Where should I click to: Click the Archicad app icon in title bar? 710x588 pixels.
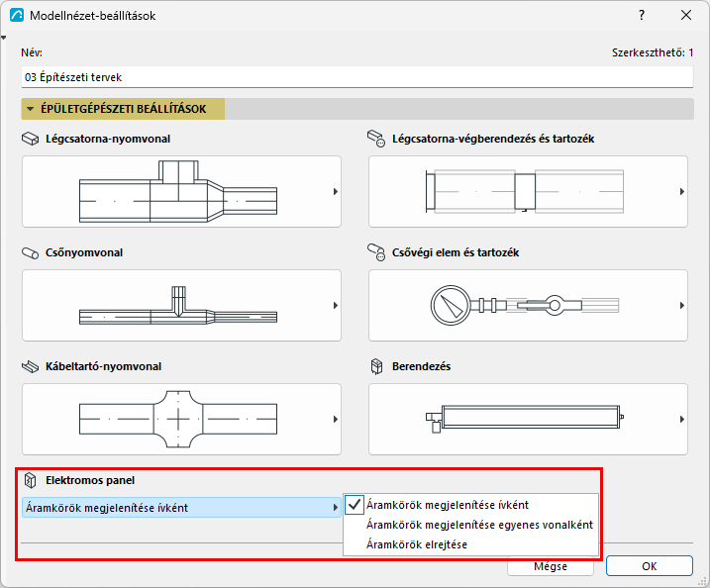(x=17, y=16)
